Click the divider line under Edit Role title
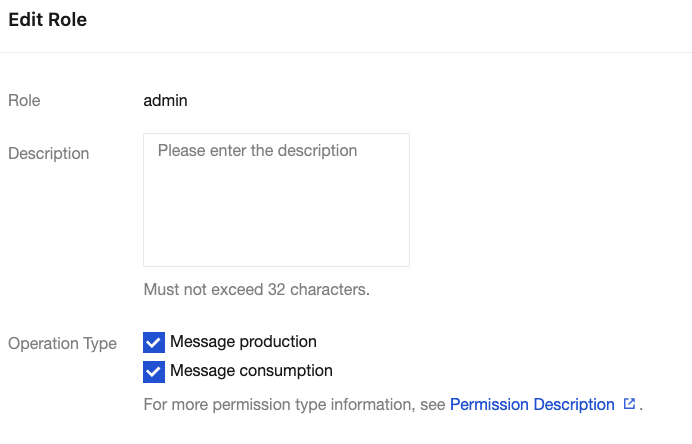Image resolution: width=692 pixels, height=444 pixels. click(346, 52)
